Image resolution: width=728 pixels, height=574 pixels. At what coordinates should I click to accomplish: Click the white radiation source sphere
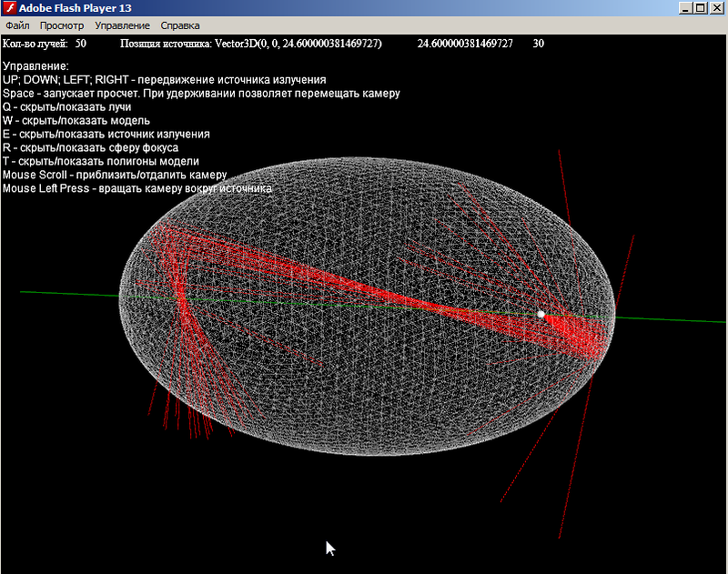coord(541,314)
